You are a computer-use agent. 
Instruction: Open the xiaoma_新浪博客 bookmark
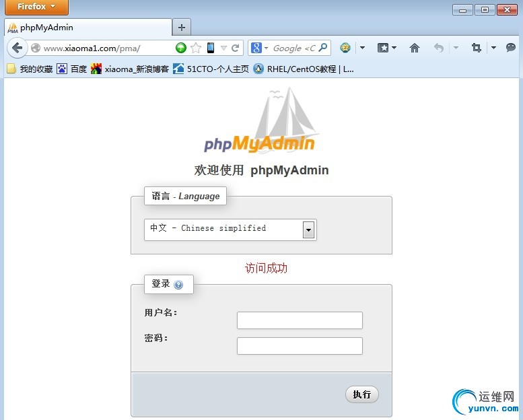(130, 69)
